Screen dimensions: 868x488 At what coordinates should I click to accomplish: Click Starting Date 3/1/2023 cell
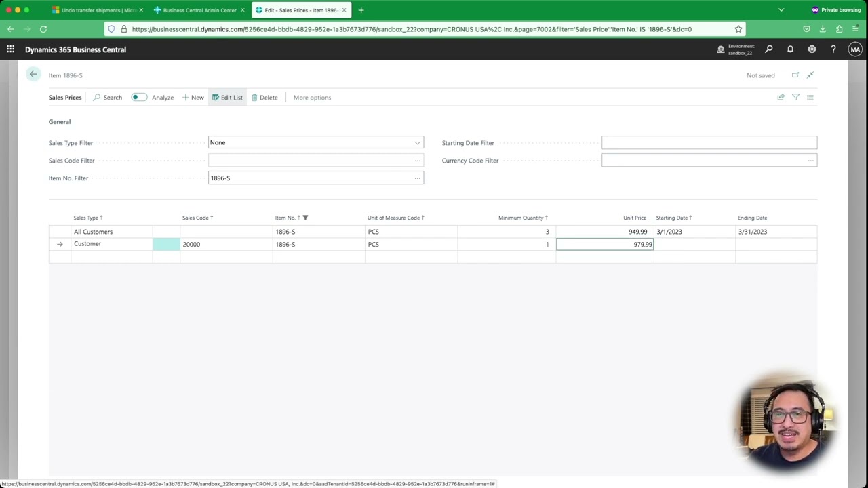tap(694, 232)
